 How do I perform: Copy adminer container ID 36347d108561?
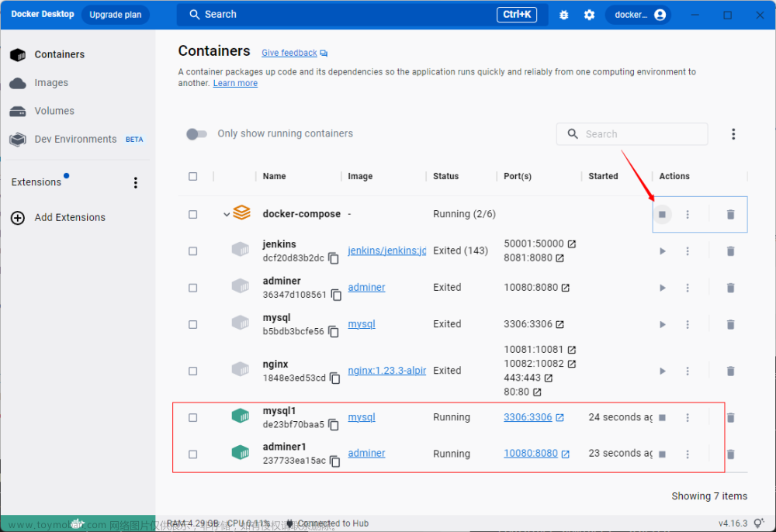tap(336, 295)
